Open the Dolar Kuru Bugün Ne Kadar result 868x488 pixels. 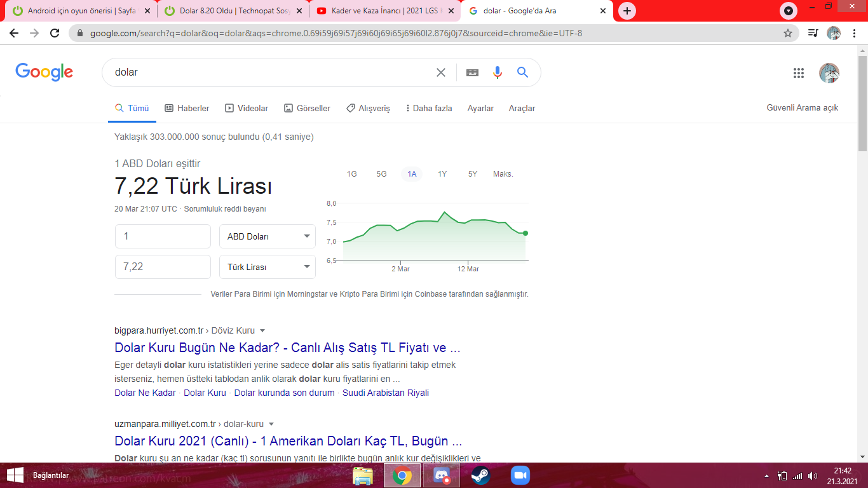287,348
